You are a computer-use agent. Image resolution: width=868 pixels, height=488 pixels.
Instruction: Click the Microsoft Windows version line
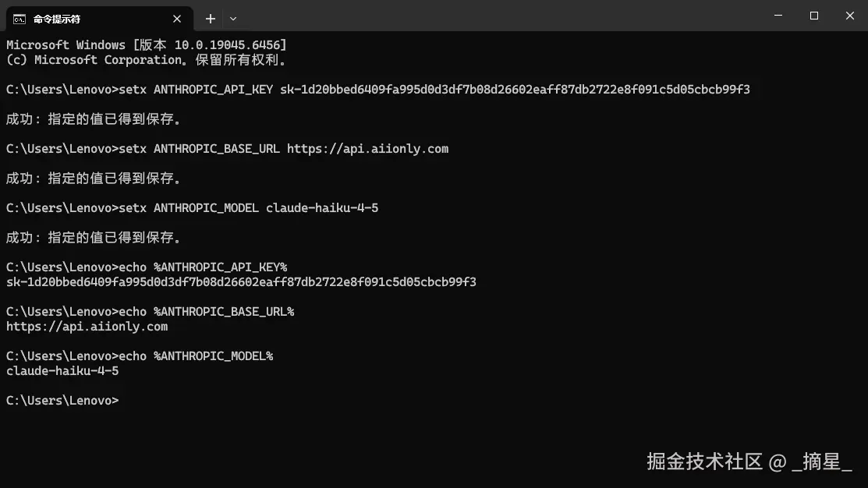coord(147,44)
